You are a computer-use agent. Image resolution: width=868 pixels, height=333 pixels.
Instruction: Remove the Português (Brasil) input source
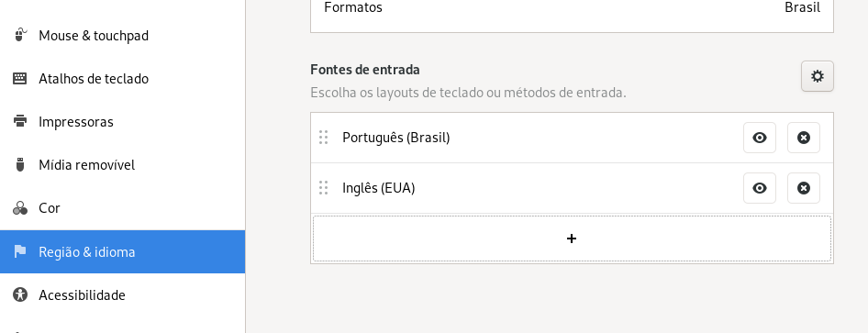[x=804, y=138]
